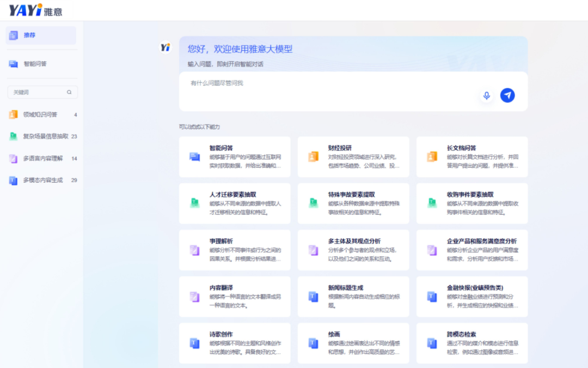
Task: Open the 跨模态检索 card title
Action: tap(461, 334)
